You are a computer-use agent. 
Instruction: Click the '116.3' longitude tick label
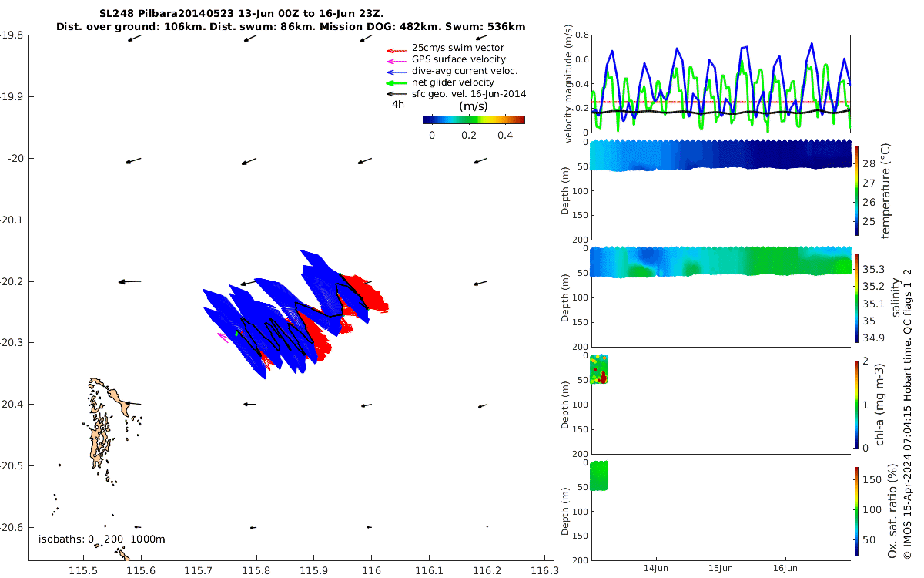pyautogui.click(x=544, y=572)
